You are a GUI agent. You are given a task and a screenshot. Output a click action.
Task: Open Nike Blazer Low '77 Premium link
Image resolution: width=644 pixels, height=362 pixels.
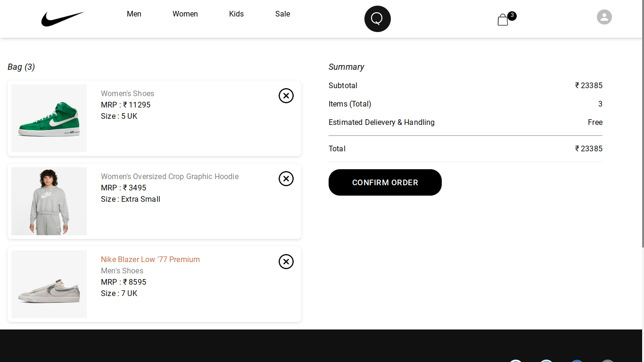(x=150, y=260)
